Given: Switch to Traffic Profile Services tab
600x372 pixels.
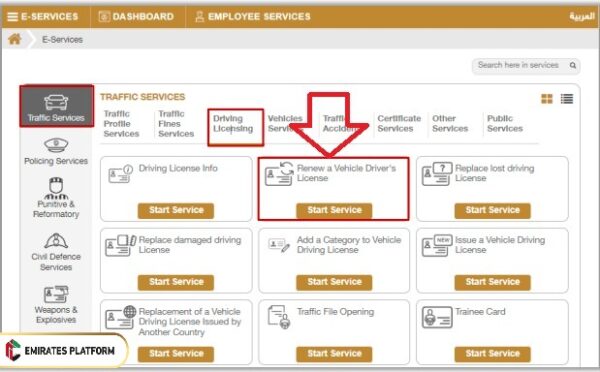Looking at the screenshot, I should click(x=121, y=124).
